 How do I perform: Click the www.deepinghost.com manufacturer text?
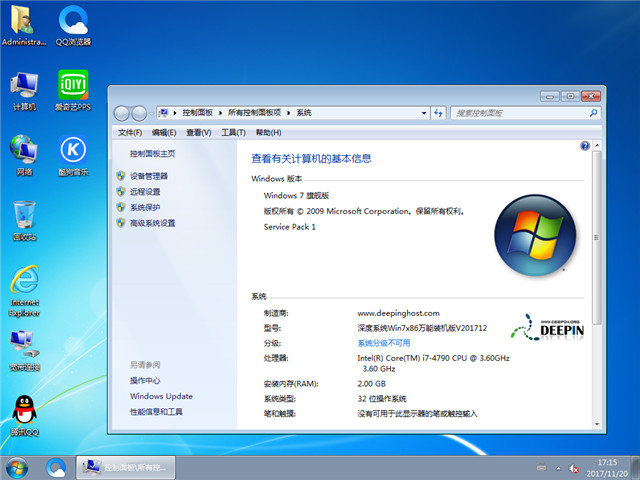coord(398,313)
